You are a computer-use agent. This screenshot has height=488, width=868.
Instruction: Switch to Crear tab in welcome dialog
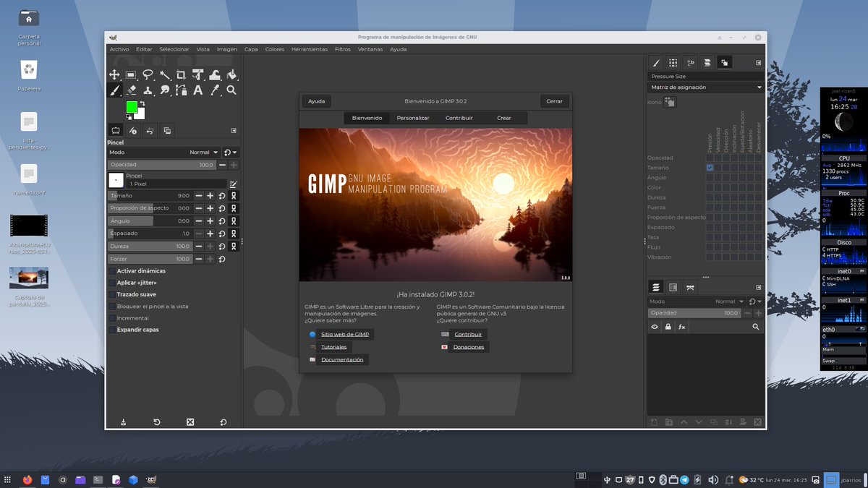pyautogui.click(x=504, y=118)
